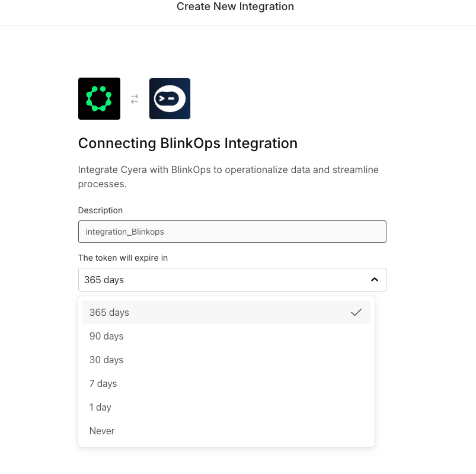Choose the 90 days option

(x=226, y=336)
